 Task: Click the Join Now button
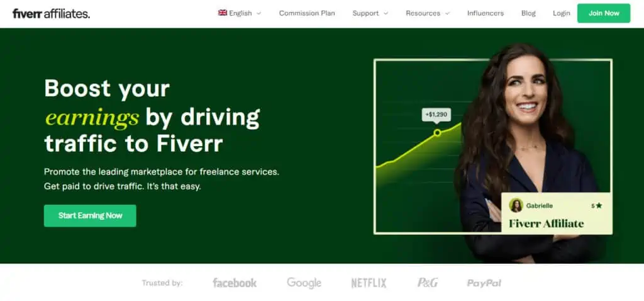pyautogui.click(x=603, y=13)
